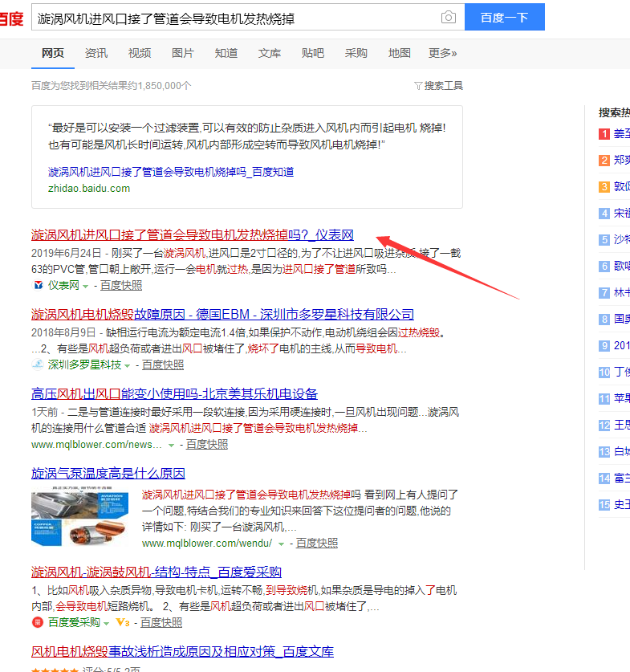Click the red 百度爱采购 favicon
The height and width of the screenshot is (672, 630).
(x=38, y=622)
